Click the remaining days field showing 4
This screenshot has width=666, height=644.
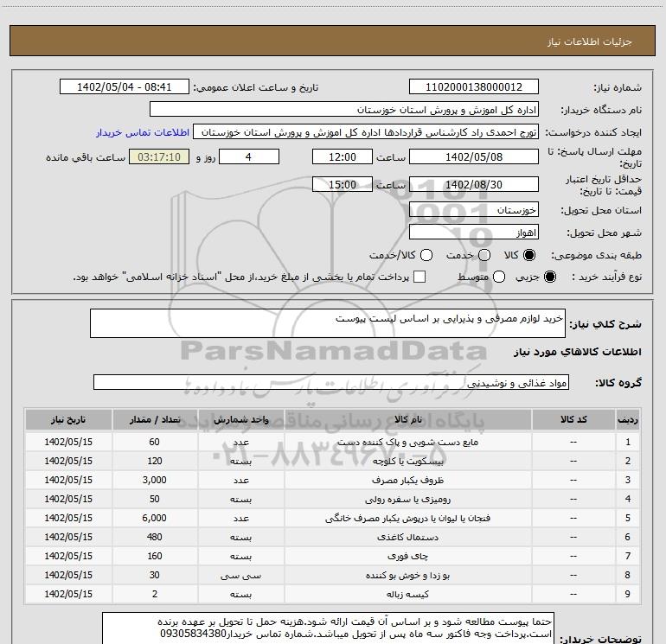(x=249, y=156)
